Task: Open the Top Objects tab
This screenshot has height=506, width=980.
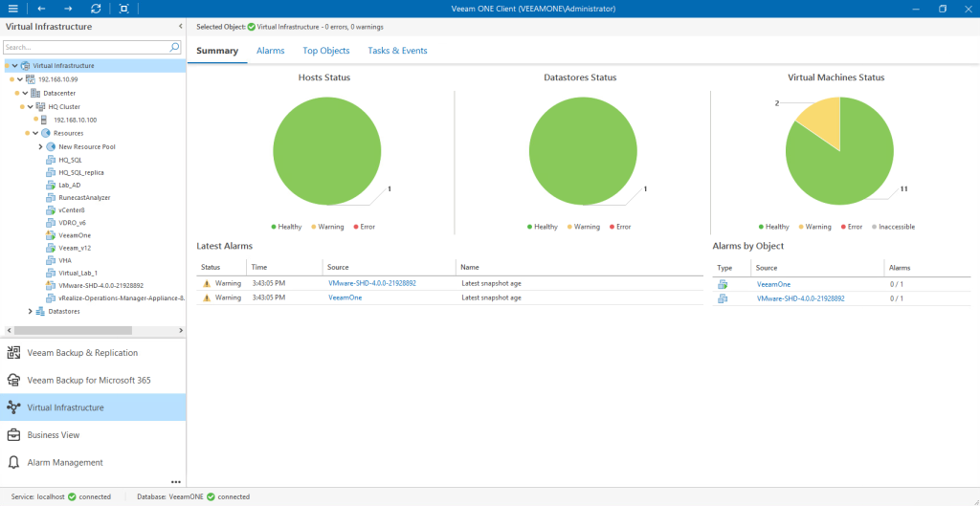Action: pos(326,51)
